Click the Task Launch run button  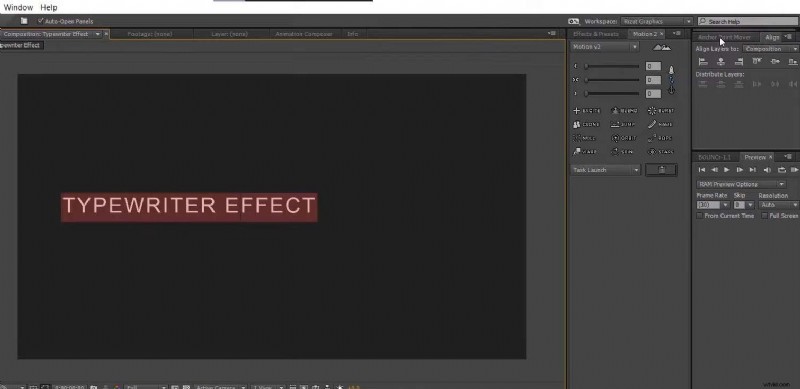pos(661,170)
